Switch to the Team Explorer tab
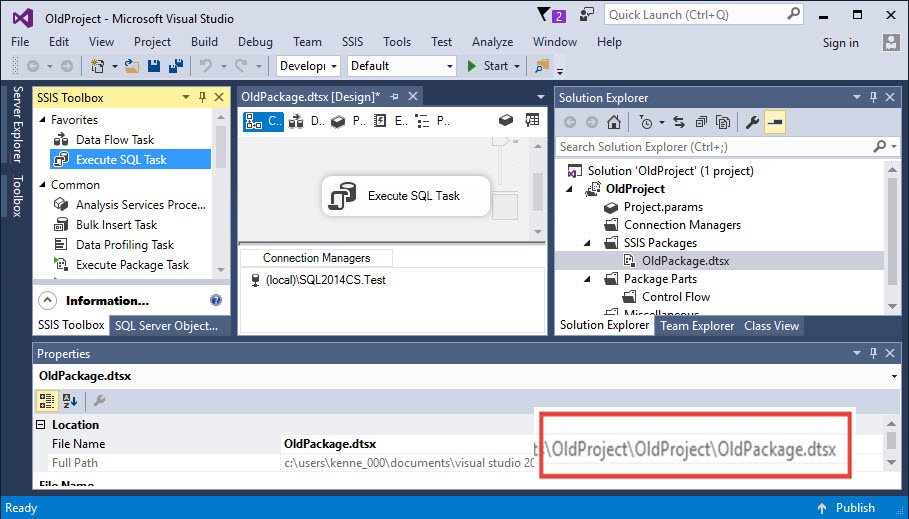 tap(697, 326)
